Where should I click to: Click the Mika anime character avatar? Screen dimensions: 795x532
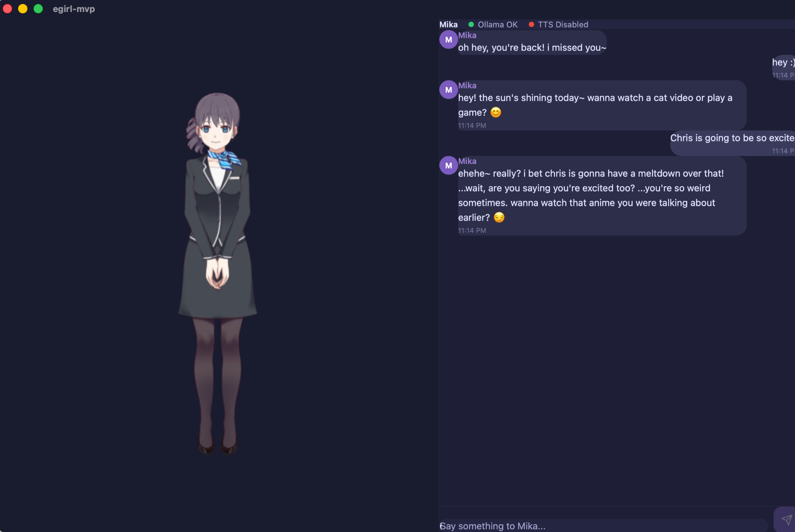217,273
